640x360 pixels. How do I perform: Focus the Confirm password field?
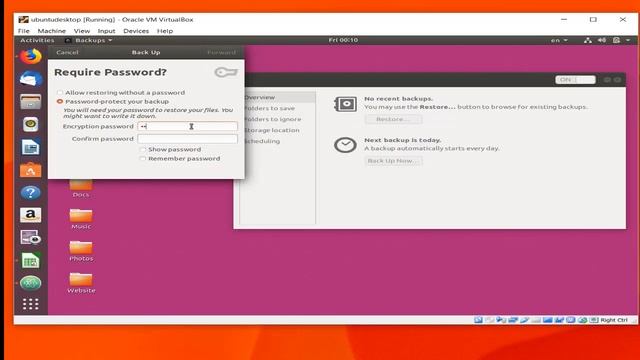click(x=187, y=139)
